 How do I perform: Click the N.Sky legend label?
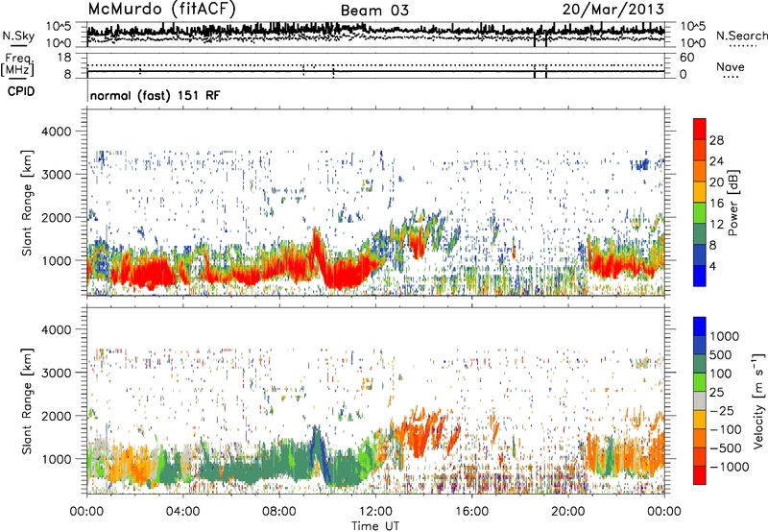pos(18,36)
